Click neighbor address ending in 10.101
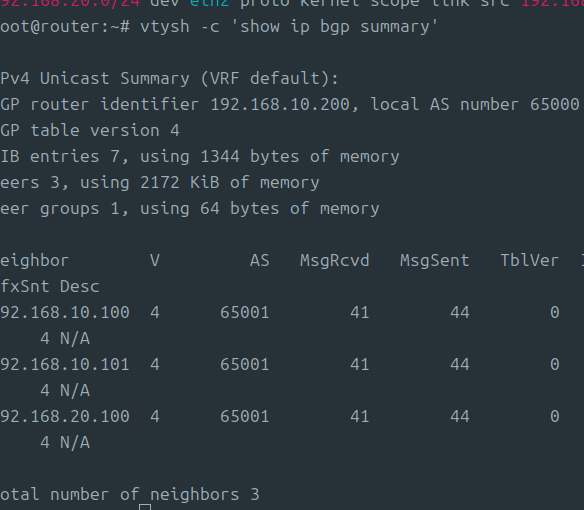The image size is (584, 510). click(65, 364)
